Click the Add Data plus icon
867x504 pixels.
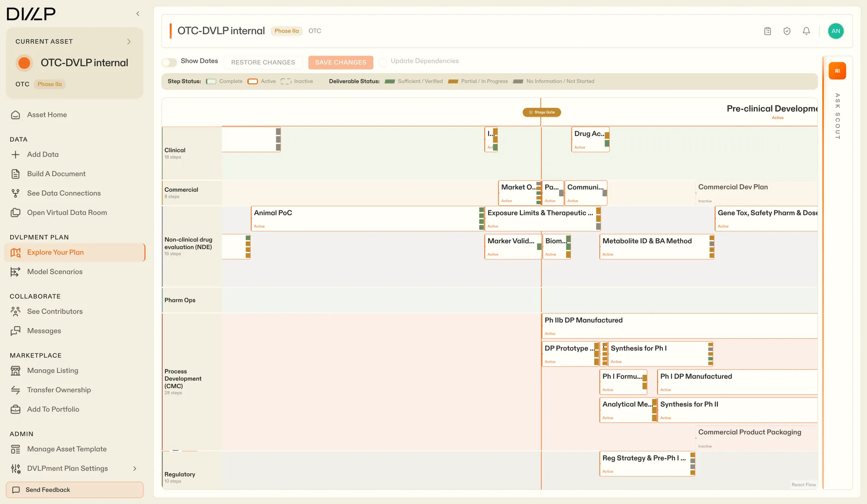[15, 155]
